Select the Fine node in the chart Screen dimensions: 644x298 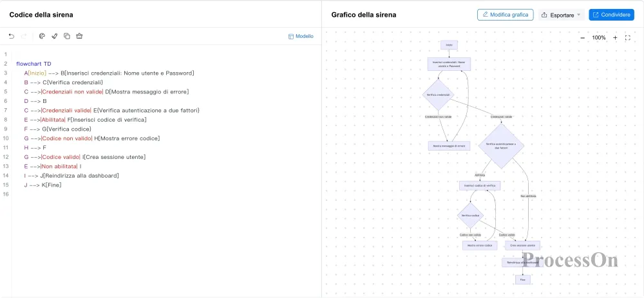(523, 279)
